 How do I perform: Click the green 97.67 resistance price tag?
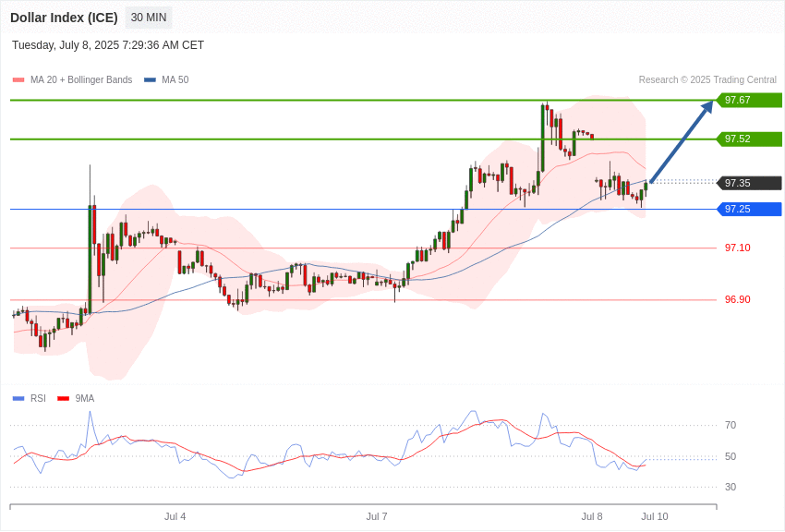(749, 100)
